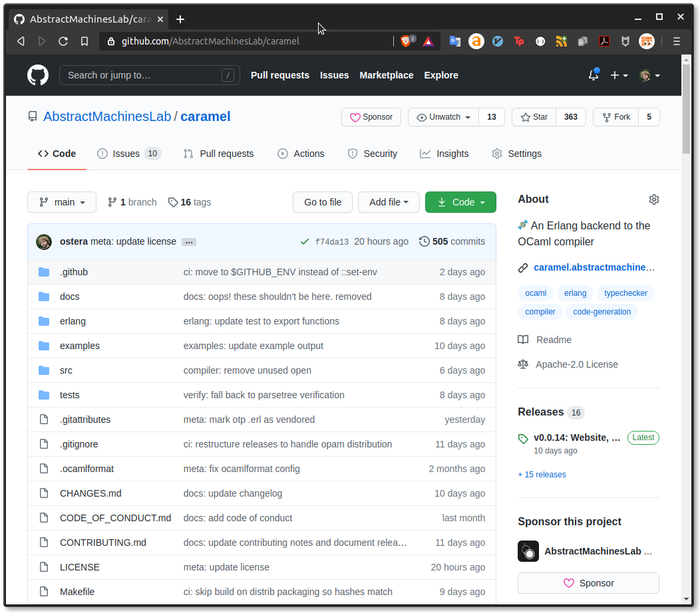Reload the page
The image size is (700, 613).
pyautogui.click(x=63, y=41)
